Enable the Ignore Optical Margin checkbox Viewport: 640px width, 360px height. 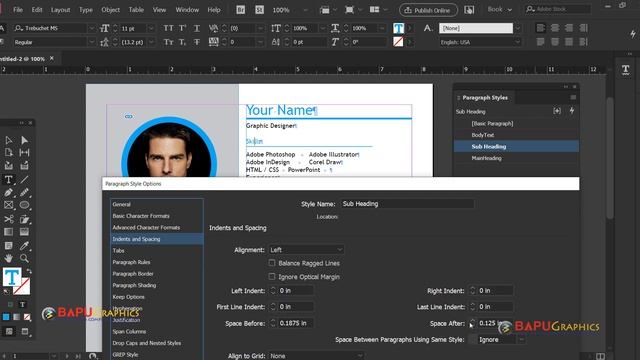(272, 277)
